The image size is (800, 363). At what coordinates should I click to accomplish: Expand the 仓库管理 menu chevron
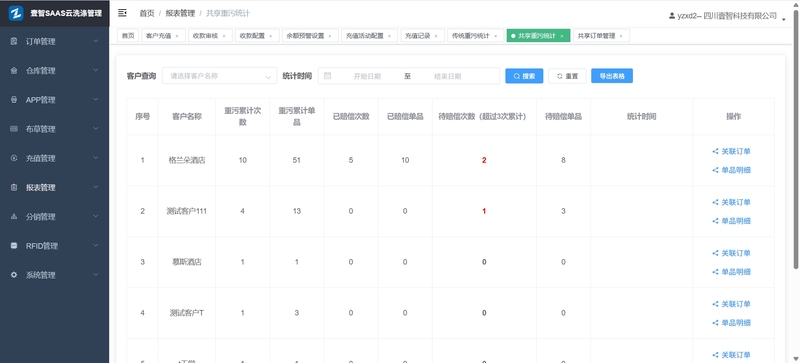96,70
